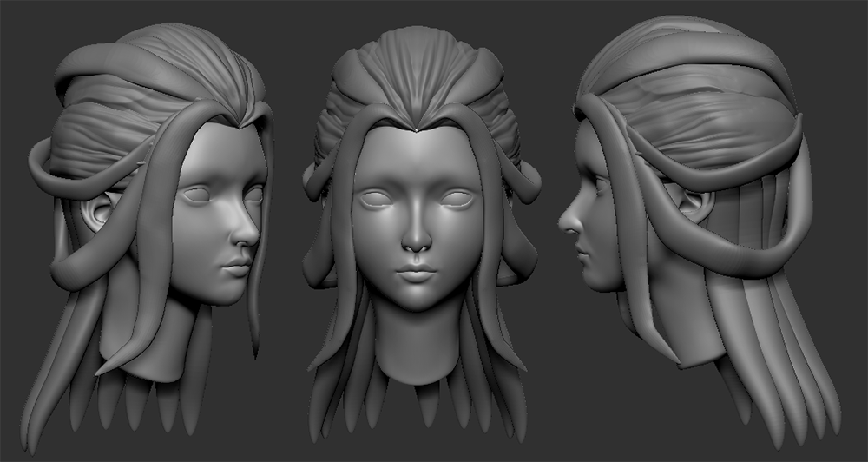This screenshot has width=868, height=462.
Task: Click the hairline widow's peak on center head
Action: 418,130
